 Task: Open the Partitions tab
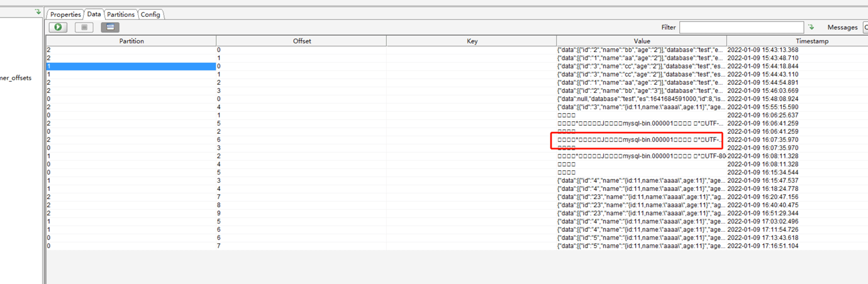[x=121, y=14]
